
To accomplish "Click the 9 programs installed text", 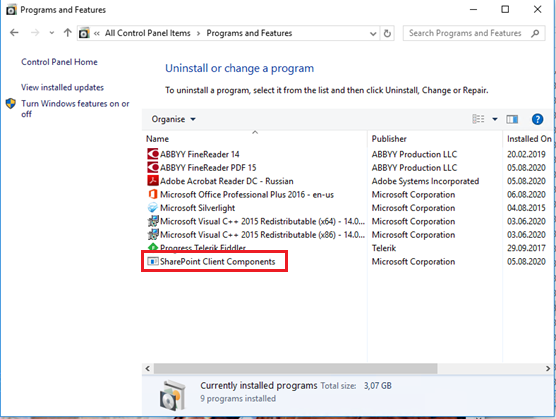I will tap(238, 398).
